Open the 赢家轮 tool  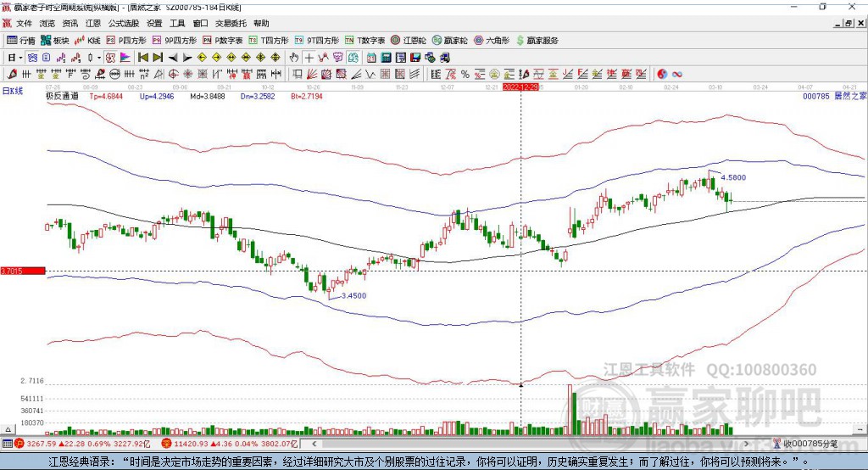449,41
